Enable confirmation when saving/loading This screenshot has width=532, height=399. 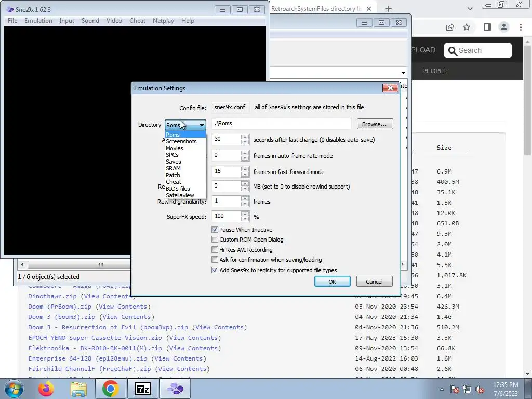(215, 260)
